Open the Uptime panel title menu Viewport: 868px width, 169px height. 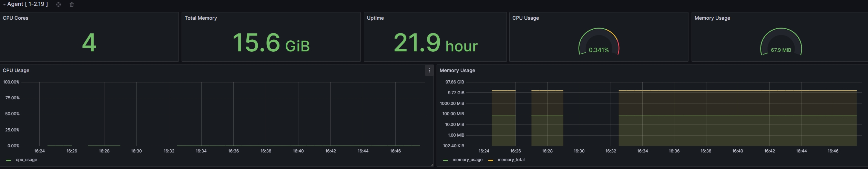(x=375, y=18)
